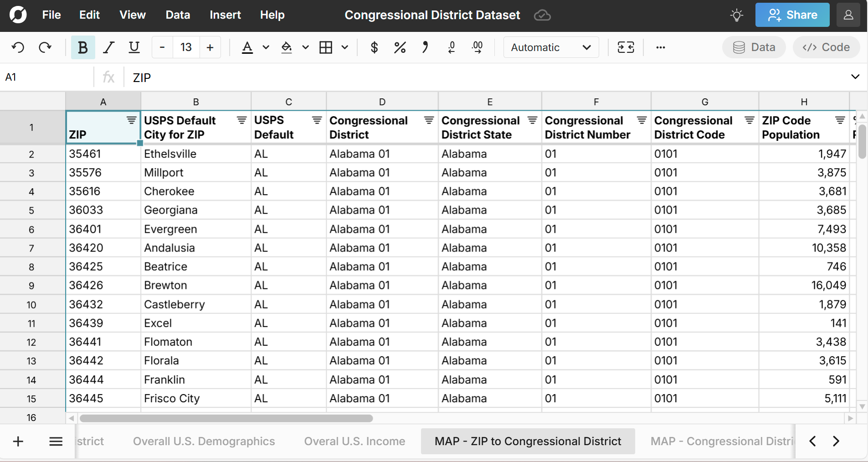Click the undo arrow icon
Image resolution: width=868 pixels, height=462 pixels.
[x=18, y=47]
